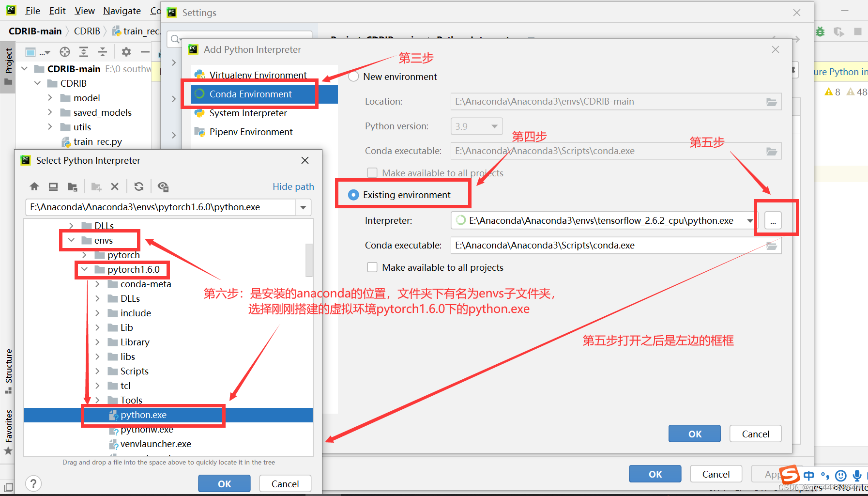Delete the selected path entry
The image size is (868, 496).
(115, 186)
